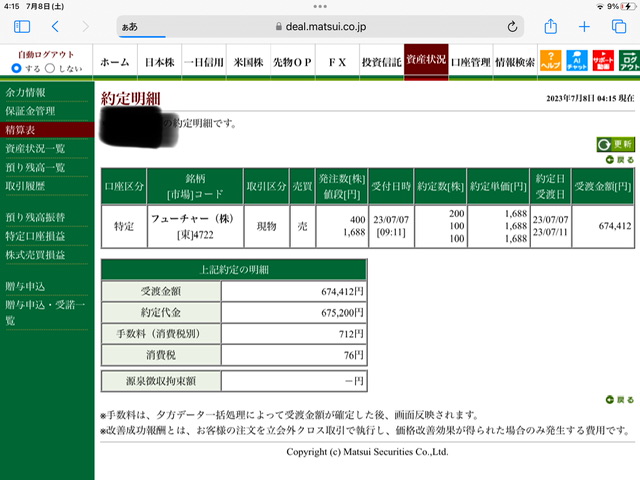Click the green logout icon
The width and height of the screenshot is (640, 480).
coord(629,60)
